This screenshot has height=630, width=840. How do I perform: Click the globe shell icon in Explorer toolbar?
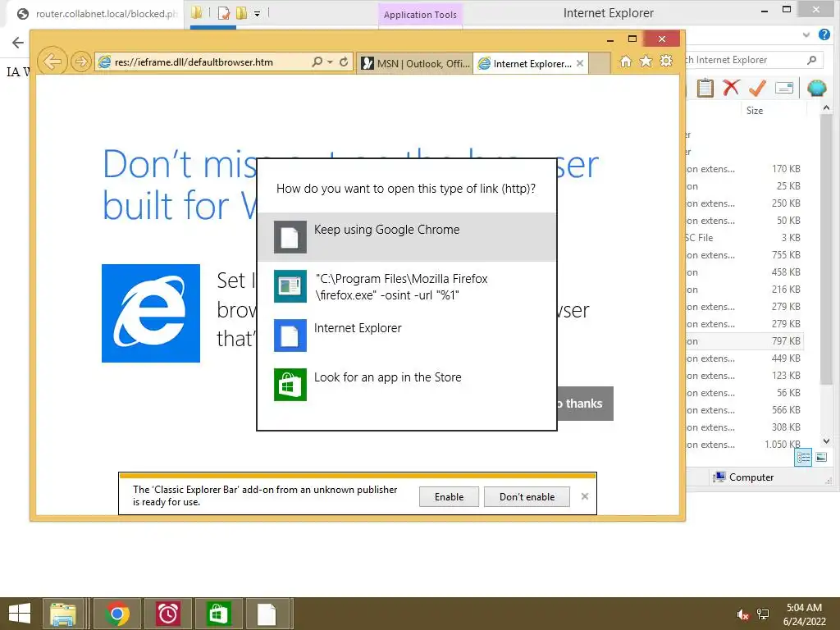coord(817,87)
